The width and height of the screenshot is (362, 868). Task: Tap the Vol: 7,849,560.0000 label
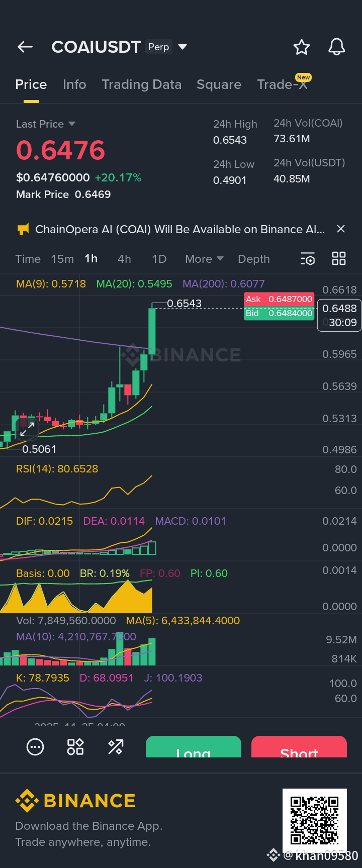66,621
